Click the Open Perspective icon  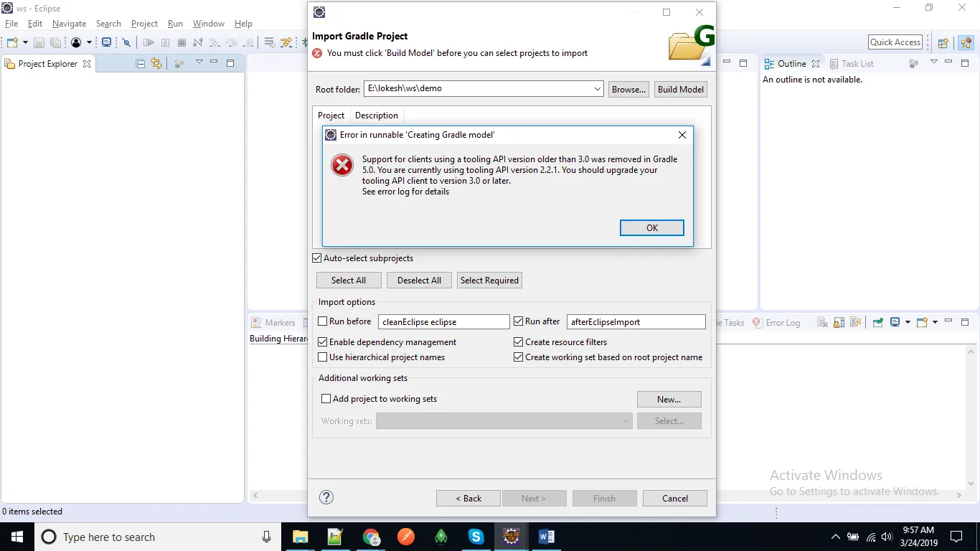click(x=943, y=42)
